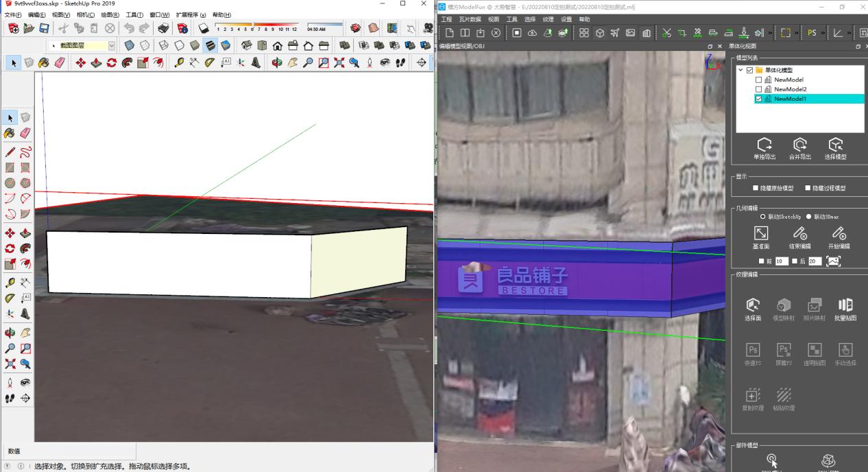The image size is (868, 472).
Task: Expand the overflow chevron after the angle measure icon
Action: click(851, 32)
